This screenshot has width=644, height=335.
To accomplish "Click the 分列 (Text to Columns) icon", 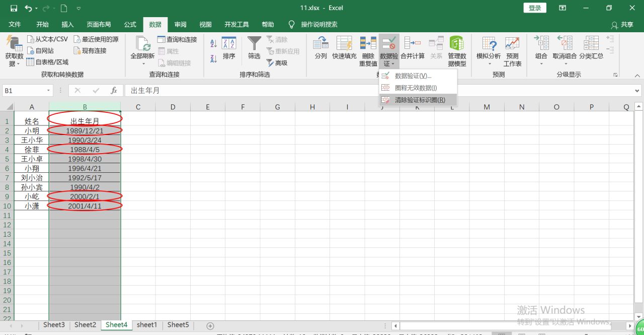I will (320, 48).
